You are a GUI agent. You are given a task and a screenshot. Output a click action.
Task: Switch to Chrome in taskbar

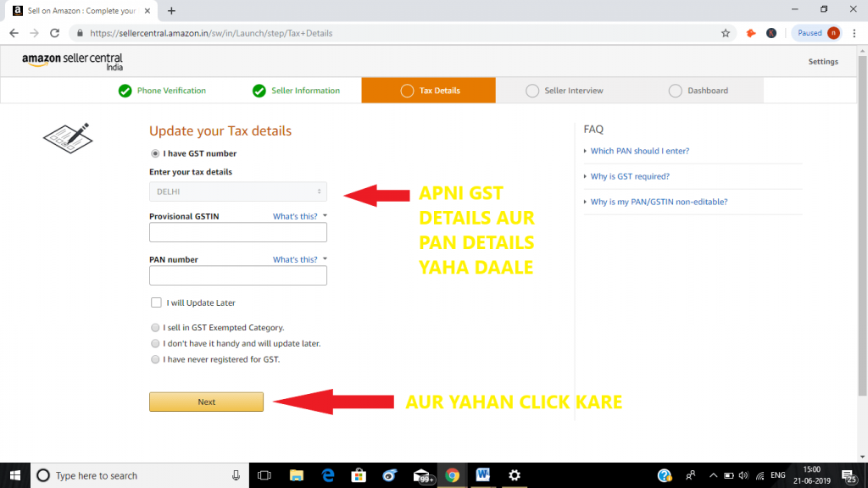point(453,475)
